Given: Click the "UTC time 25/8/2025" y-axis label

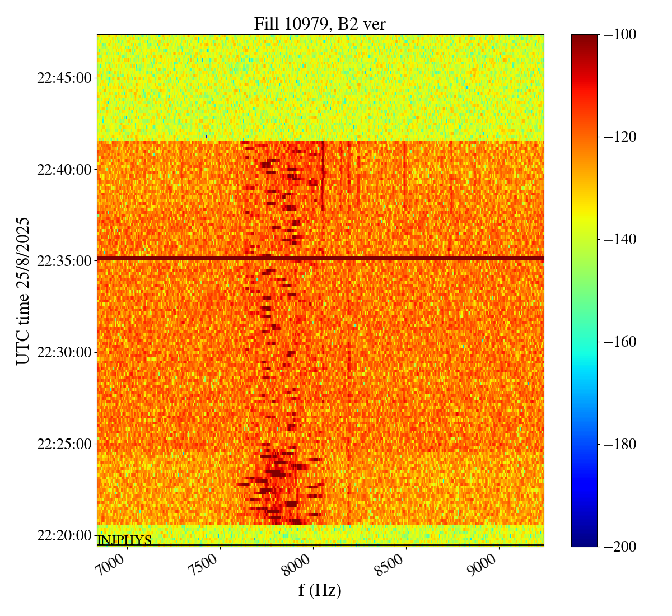Looking at the screenshot, I should pyautogui.click(x=22, y=291).
